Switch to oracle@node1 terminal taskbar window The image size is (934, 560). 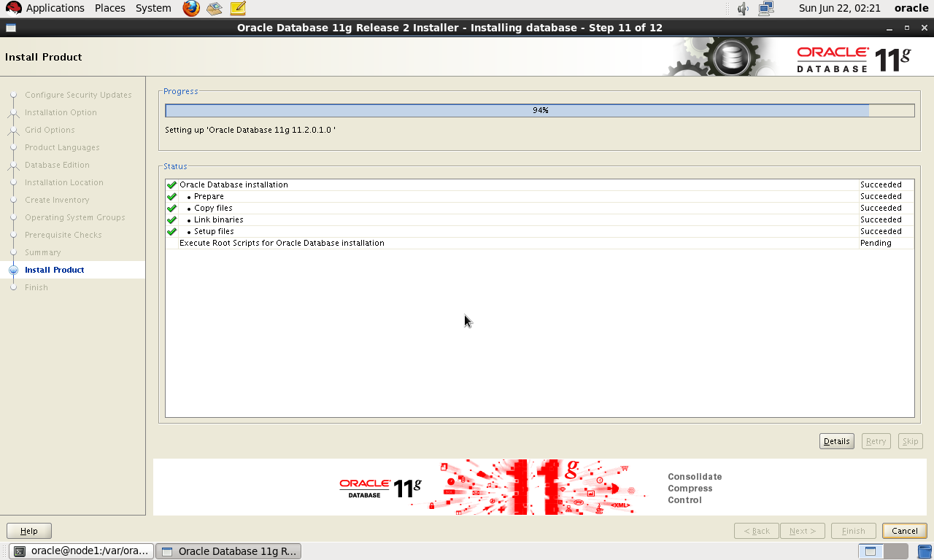pyautogui.click(x=82, y=551)
